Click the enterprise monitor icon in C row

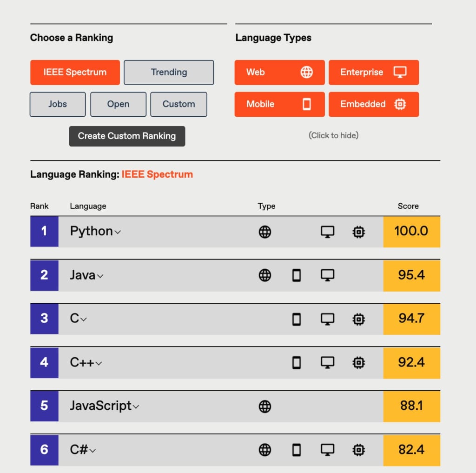coord(328,319)
